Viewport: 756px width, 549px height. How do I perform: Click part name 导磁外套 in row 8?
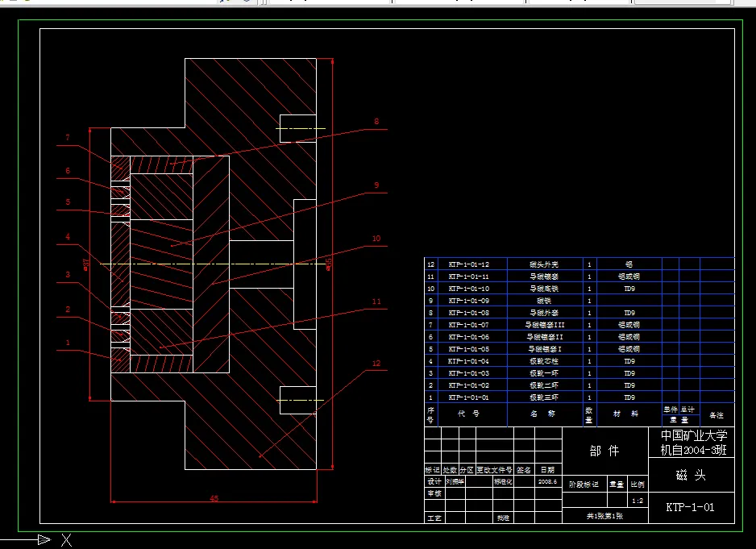[544, 313]
